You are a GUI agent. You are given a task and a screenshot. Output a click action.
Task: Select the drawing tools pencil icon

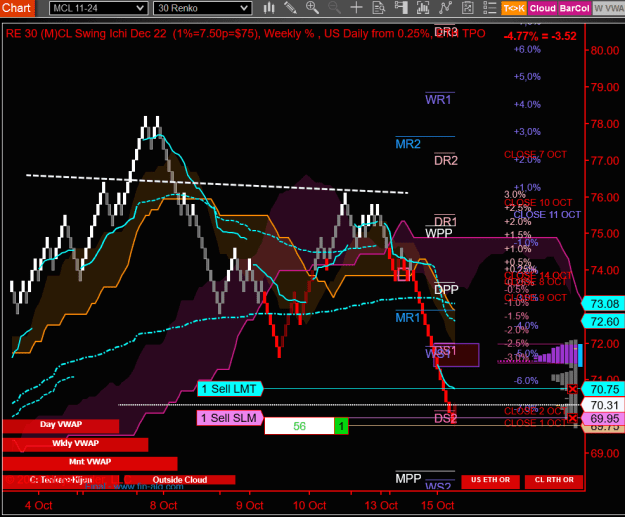pyautogui.click(x=290, y=8)
